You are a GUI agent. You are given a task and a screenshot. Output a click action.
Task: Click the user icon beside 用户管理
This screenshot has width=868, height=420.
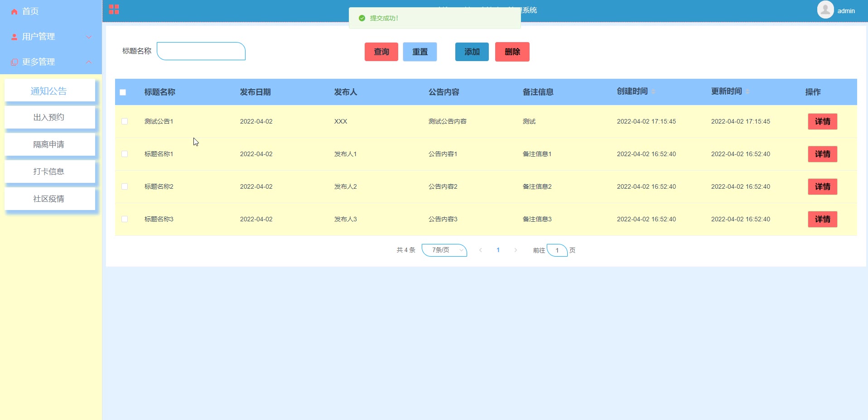click(x=14, y=37)
